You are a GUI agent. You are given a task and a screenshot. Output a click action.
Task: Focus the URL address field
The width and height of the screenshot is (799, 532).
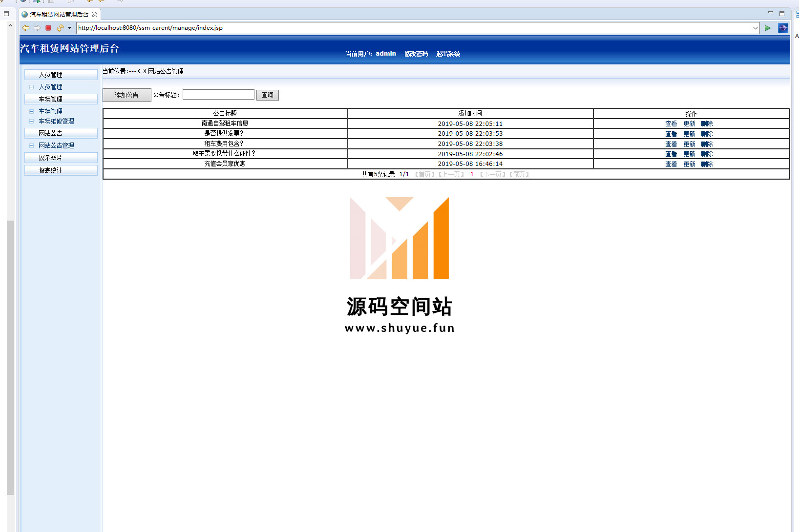pyautogui.click(x=414, y=28)
